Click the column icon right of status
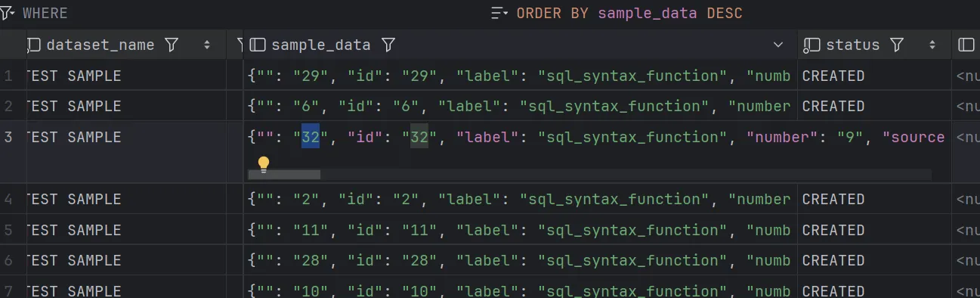Viewport: 980px width, 298px height. tap(966, 45)
